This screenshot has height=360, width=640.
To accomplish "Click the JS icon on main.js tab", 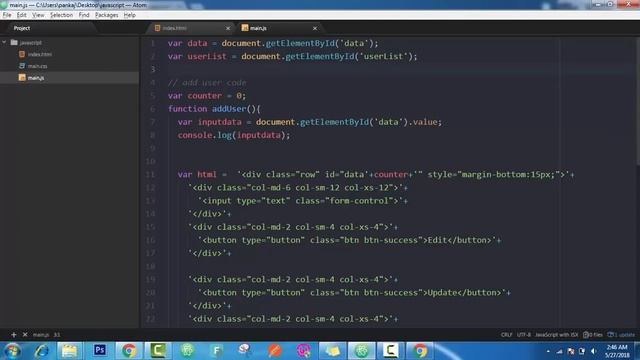I will (245, 28).
